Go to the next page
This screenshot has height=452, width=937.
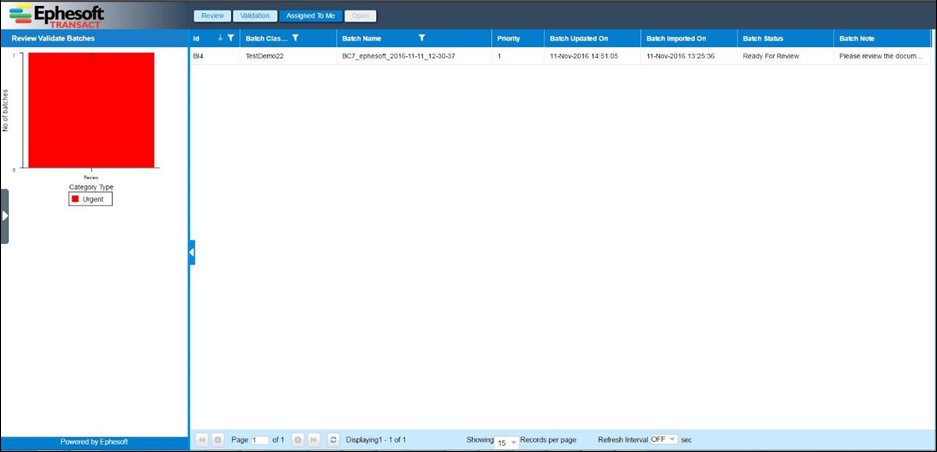(x=297, y=440)
